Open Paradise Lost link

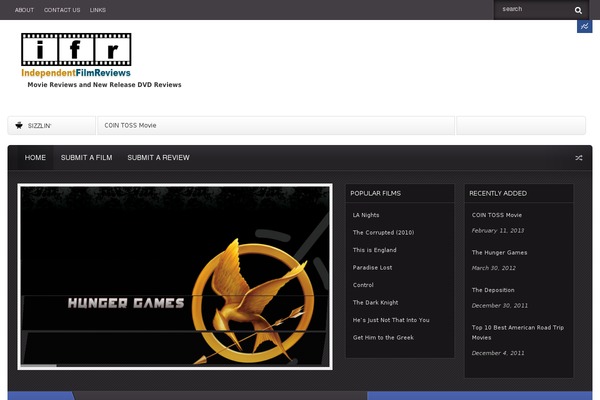click(372, 268)
